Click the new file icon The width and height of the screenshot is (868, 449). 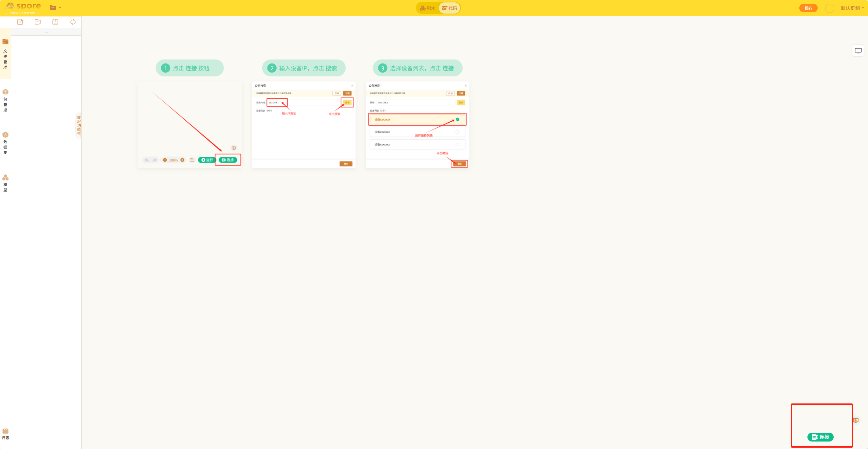[x=20, y=22]
